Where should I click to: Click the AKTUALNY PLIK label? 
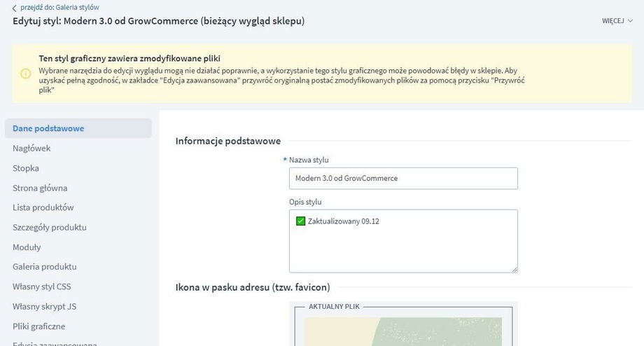click(334, 307)
